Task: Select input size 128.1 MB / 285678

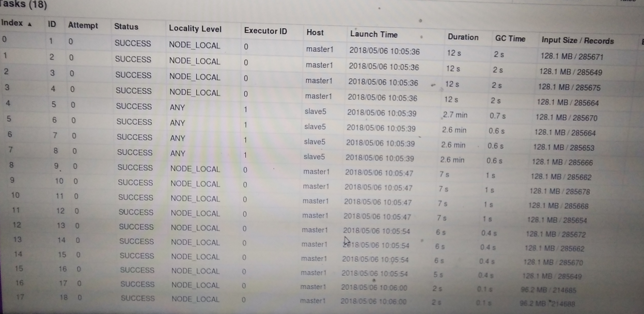Action: [x=559, y=191]
